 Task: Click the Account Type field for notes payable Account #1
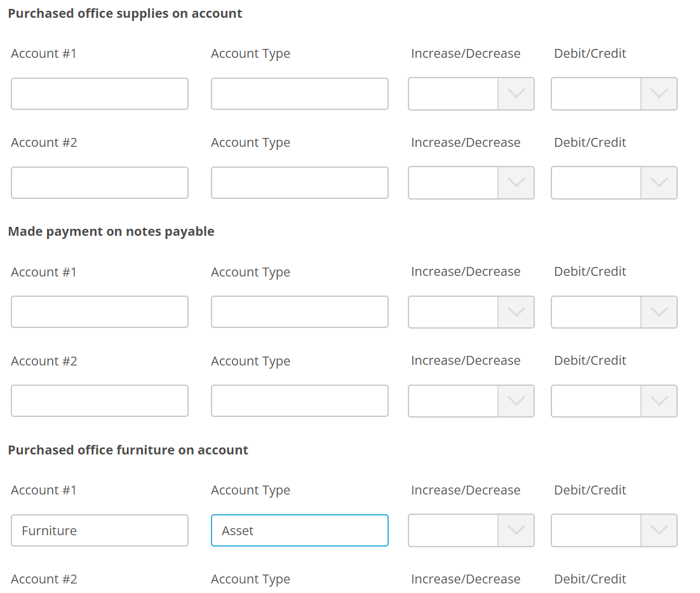point(299,311)
